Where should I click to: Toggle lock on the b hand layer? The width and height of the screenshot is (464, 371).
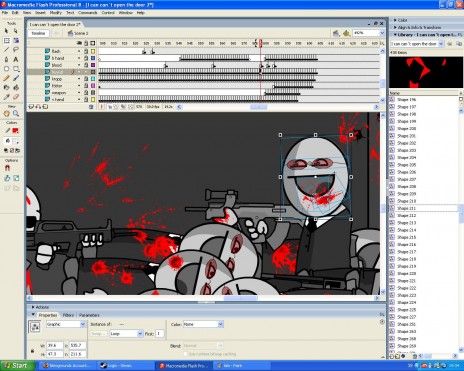pos(86,58)
